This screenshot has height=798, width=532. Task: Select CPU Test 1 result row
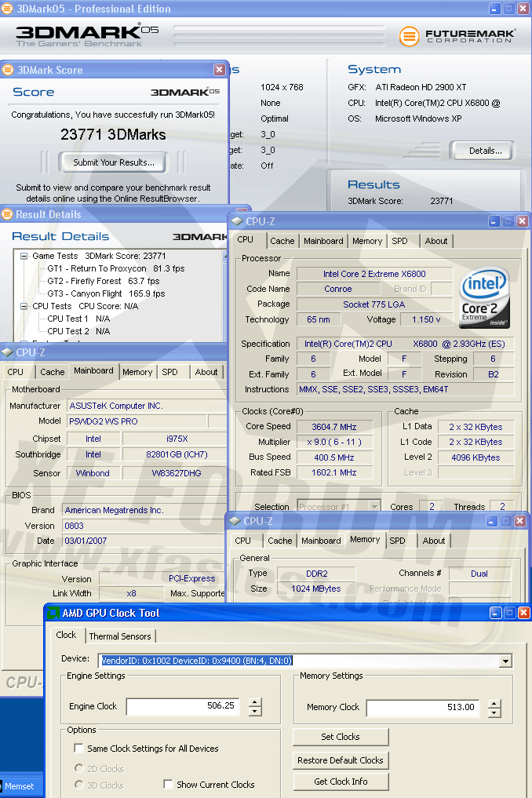78,319
